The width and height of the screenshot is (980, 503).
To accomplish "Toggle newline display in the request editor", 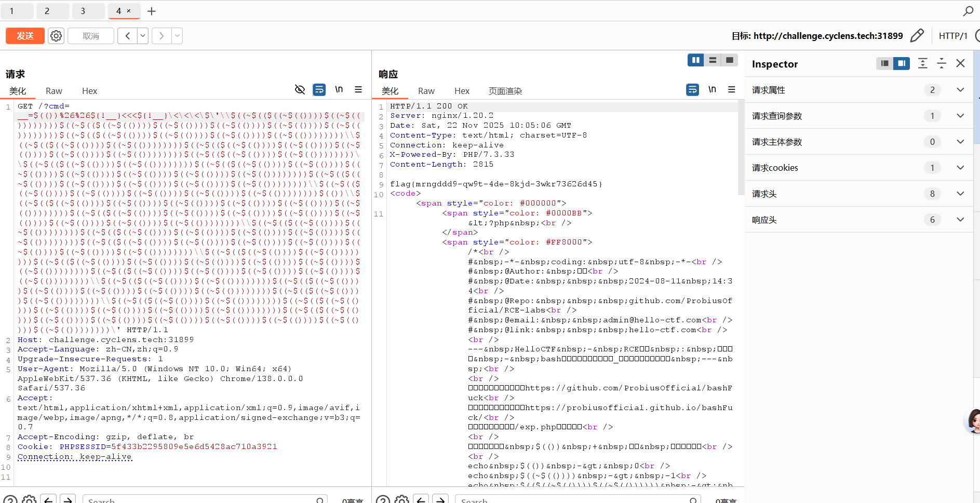I will pos(339,89).
